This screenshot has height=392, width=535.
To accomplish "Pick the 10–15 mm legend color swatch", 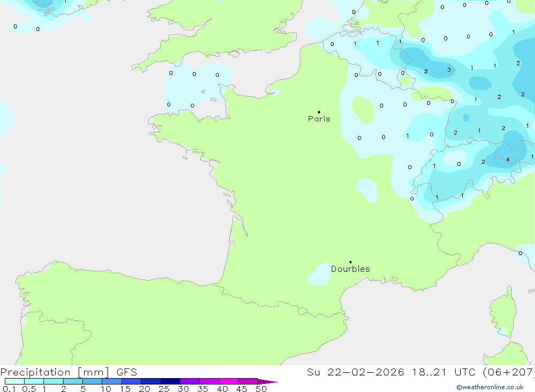I will [x=112, y=381].
